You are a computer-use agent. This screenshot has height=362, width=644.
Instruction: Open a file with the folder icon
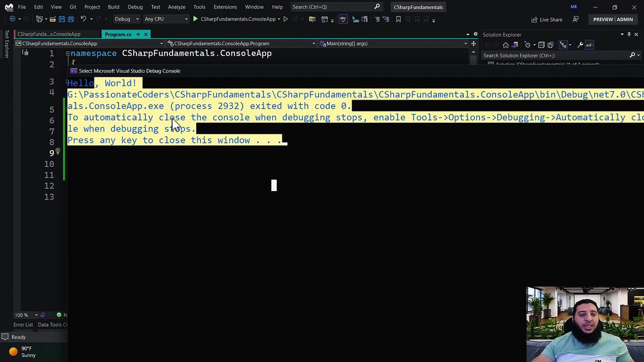click(52, 19)
